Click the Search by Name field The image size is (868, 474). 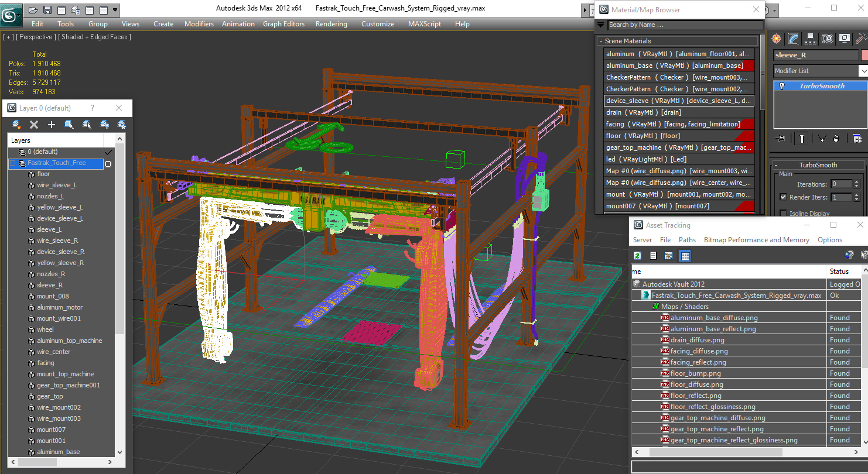[685, 25]
